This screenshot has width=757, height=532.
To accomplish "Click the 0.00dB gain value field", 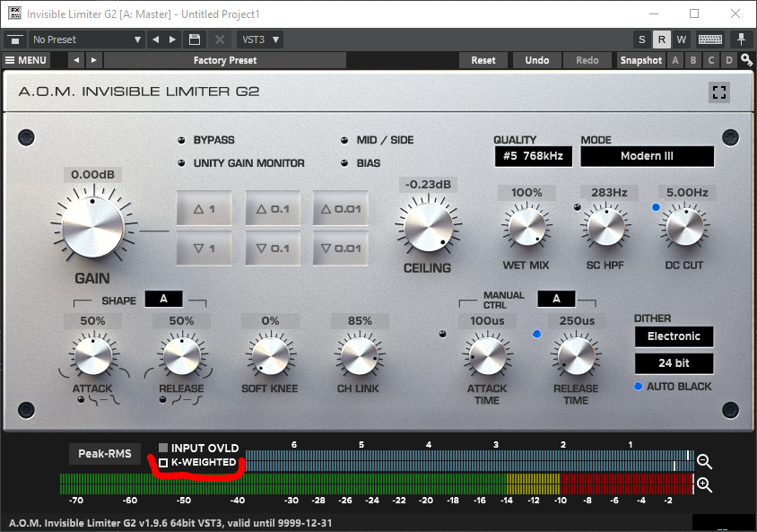I will coord(92,175).
